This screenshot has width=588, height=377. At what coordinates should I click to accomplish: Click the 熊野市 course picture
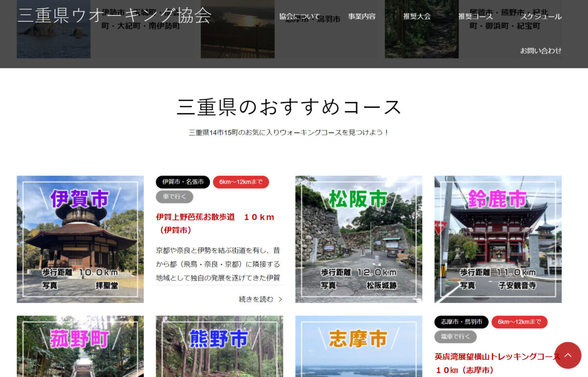(x=219, y=346)
